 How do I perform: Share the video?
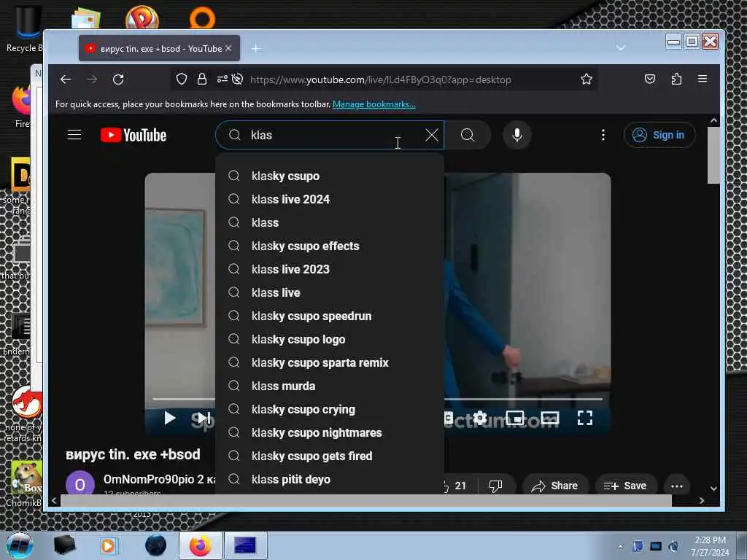(555, 486)
